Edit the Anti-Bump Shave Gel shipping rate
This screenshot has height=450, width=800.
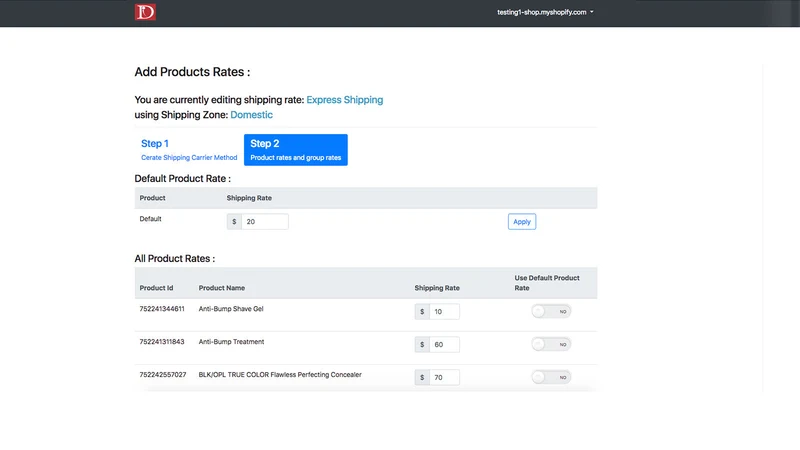coord(444,312)
